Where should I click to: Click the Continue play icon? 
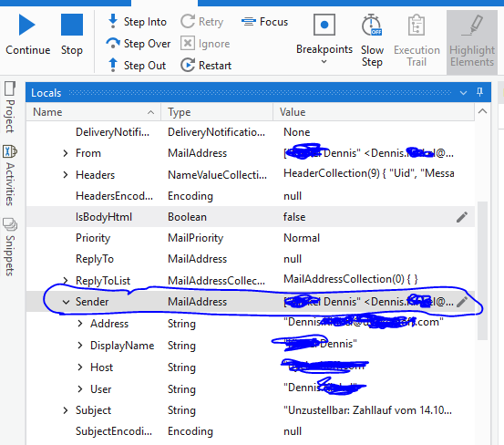[27, 25]
